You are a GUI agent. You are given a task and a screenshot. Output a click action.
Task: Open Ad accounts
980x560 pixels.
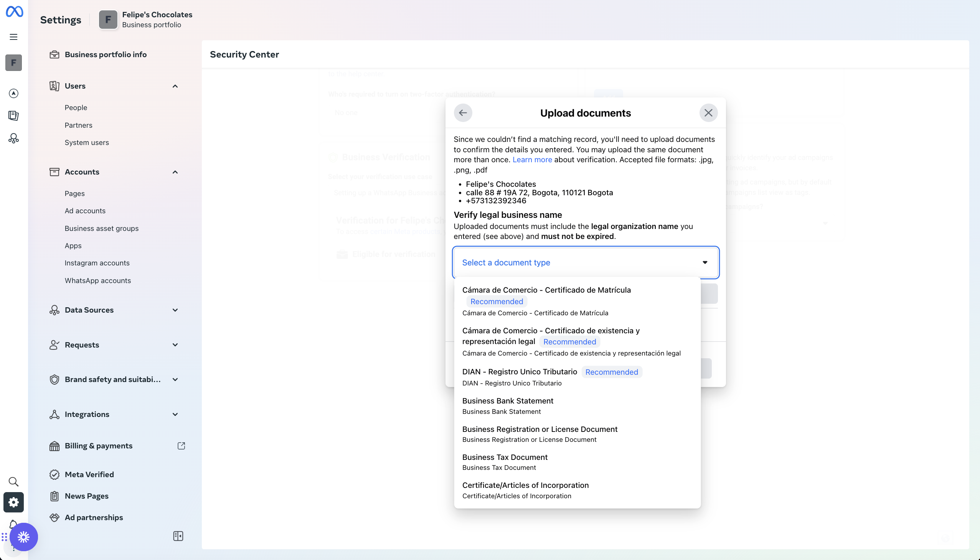click(x=85, y=211)
